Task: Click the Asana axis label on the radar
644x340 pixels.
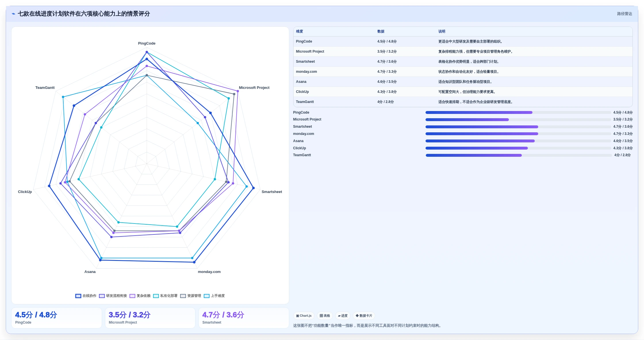Action: (x=90, y=272)
